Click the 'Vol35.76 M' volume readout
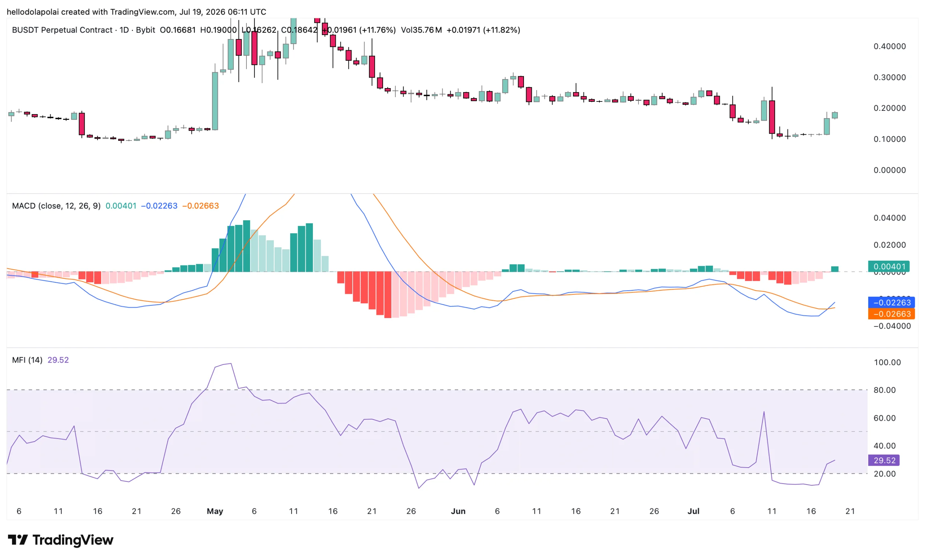The width and height of the screenshot is (925, 560). [x=421, y=30]
